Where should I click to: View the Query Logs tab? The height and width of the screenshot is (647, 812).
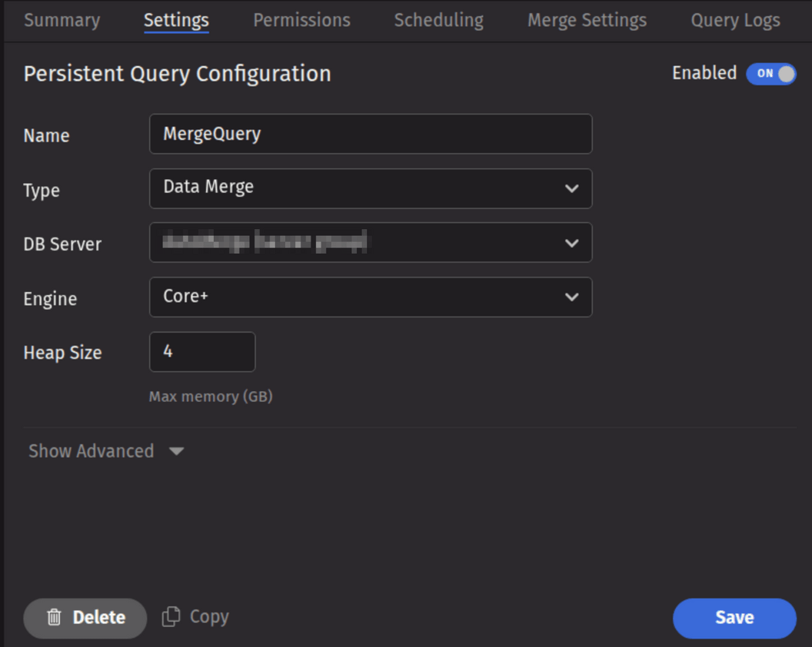click(x=735, y=21)
